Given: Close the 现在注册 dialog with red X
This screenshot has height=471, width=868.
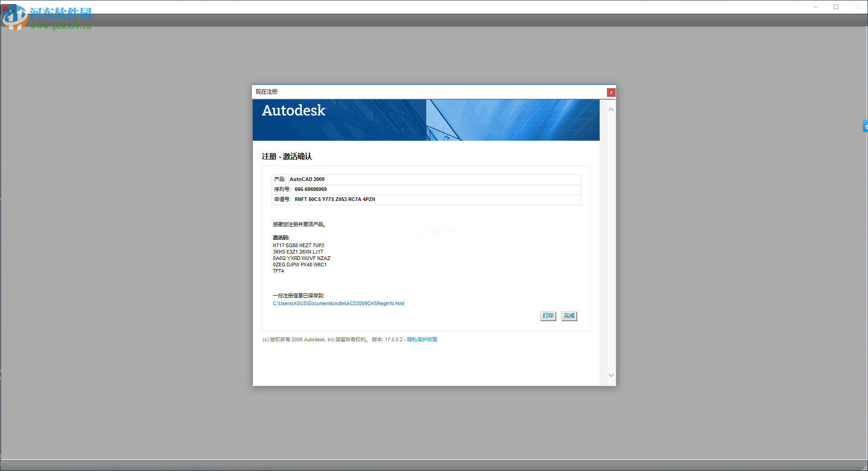Looking at the screenshot, I should tap(611, 92).
